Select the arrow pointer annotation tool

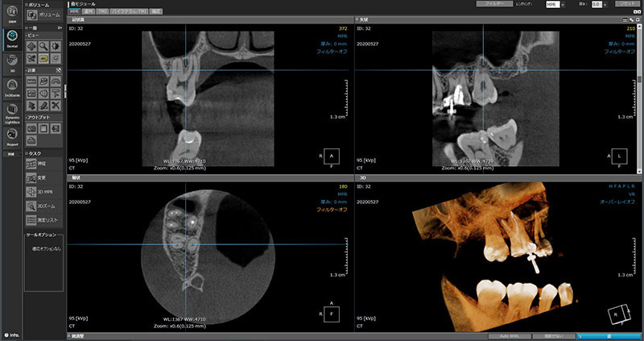pyautogui.click(x=31, y=106)
